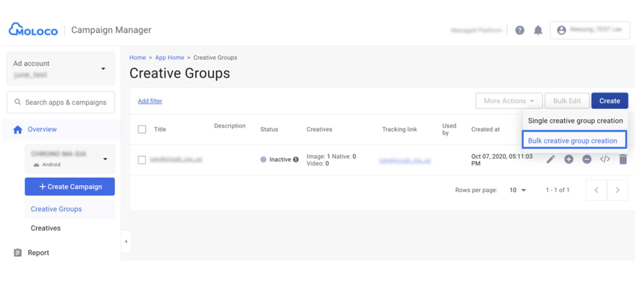Check the header select-all checkbox
Viewport: 644px width, 288px height.
pyautogui.click(x=142, y=129)
